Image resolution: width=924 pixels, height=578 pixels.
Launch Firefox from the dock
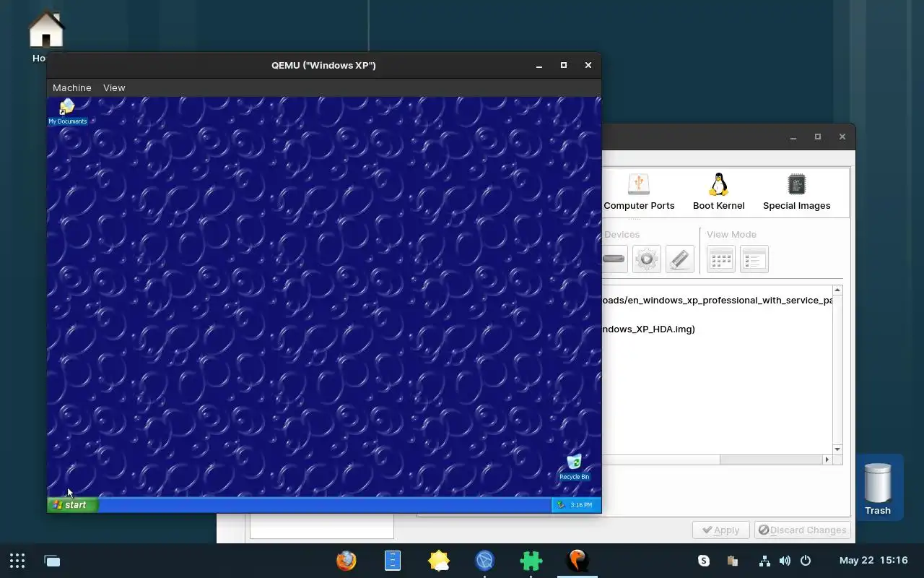click(346, 561)
